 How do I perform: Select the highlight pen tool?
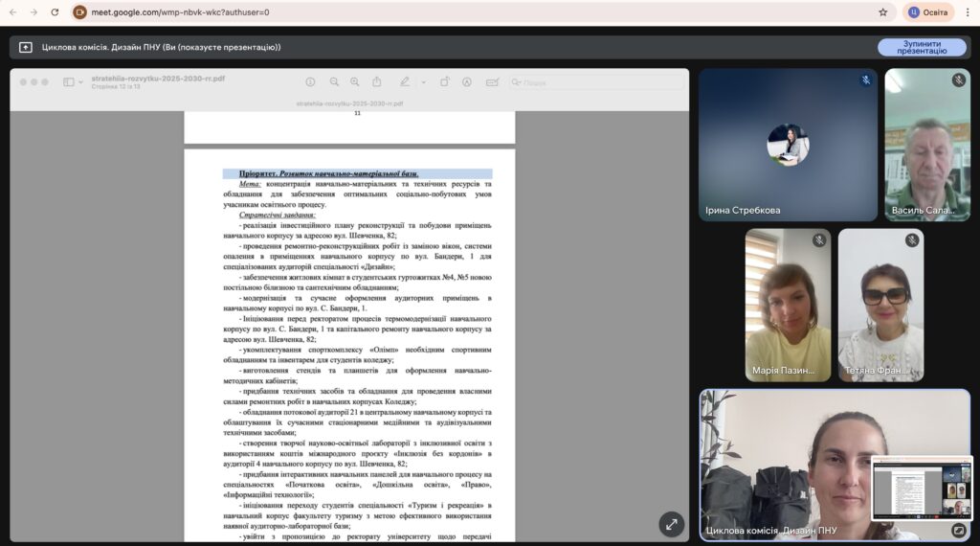[405, 82]
